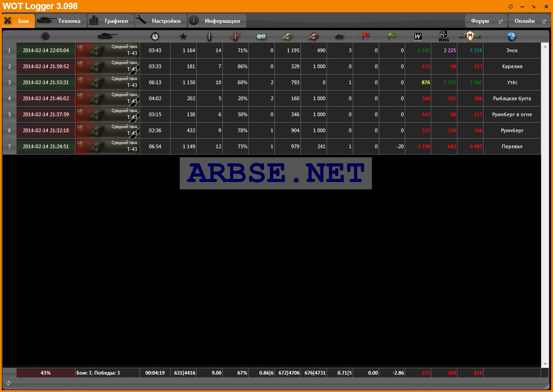Click the 1 164 experience cell
553x392 pixels.
click(x=183, y=50)
